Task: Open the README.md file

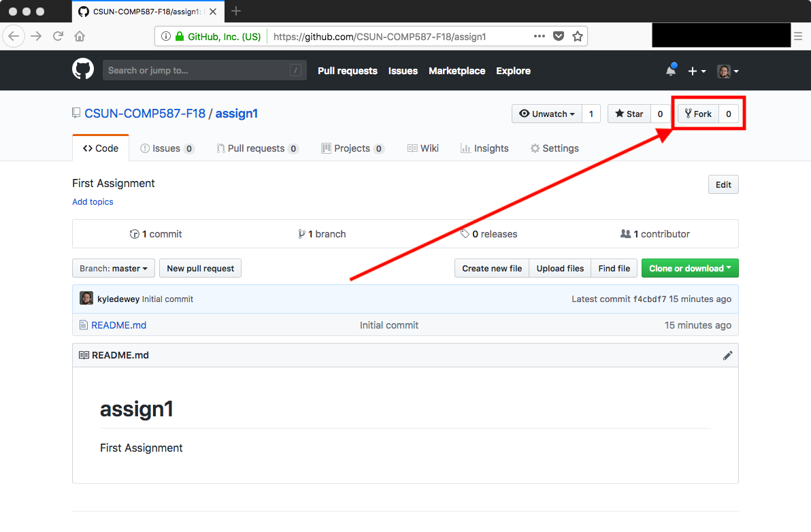Action: [x=118, y=325]
